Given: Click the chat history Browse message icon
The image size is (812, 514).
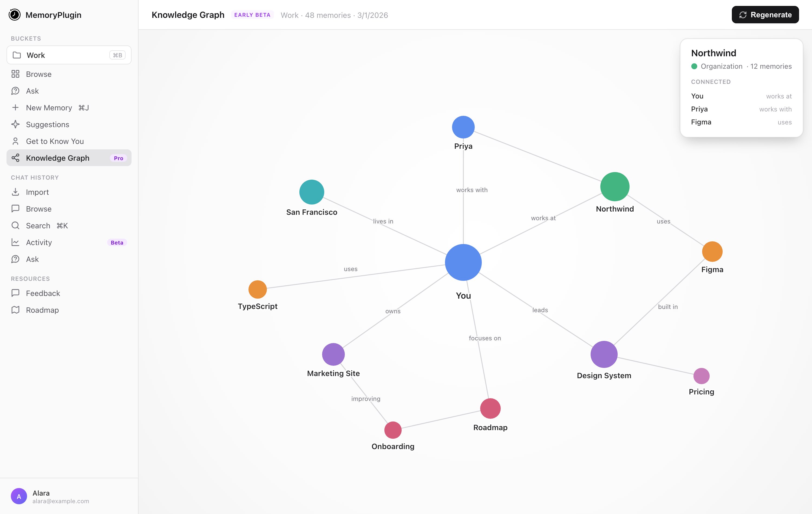Looking at the screenshot, I should pyautogui.click(x=15, y=209).
